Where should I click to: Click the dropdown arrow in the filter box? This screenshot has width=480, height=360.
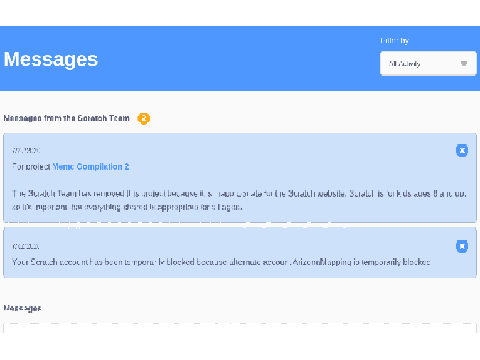tap(464, 64)
